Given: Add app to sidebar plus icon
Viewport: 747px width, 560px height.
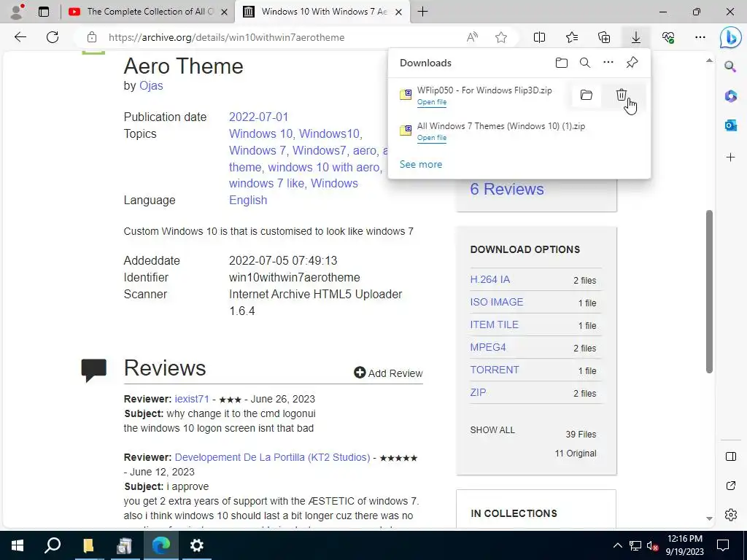Looking at the screenshot, I should 730,157.
